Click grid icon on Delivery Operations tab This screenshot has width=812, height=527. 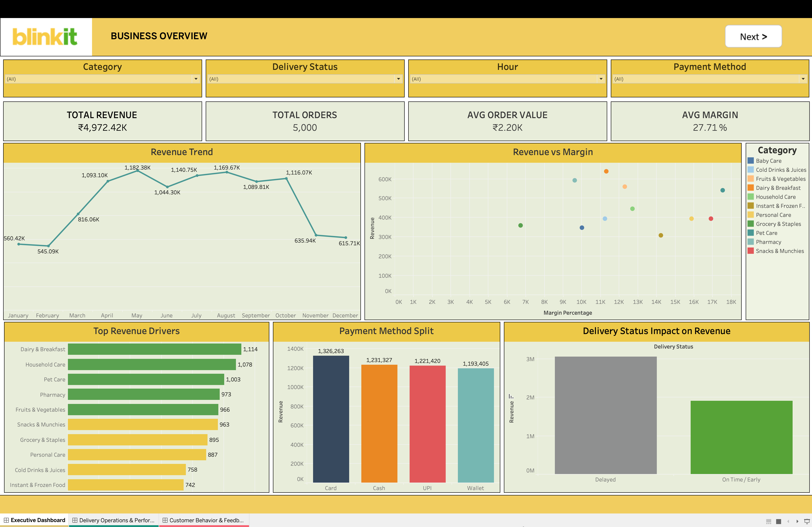[75, 520]
